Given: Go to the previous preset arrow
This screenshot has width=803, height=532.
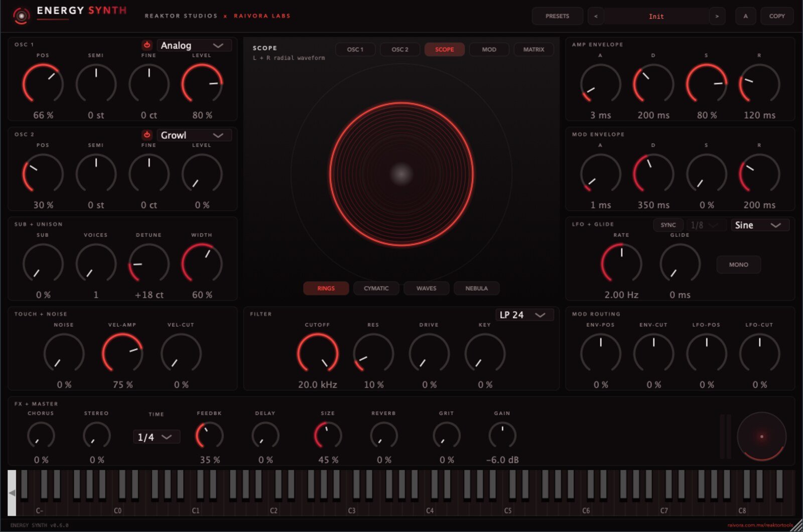Looking at the screenshot, I should pyautogui.click(x=596, y=16).
